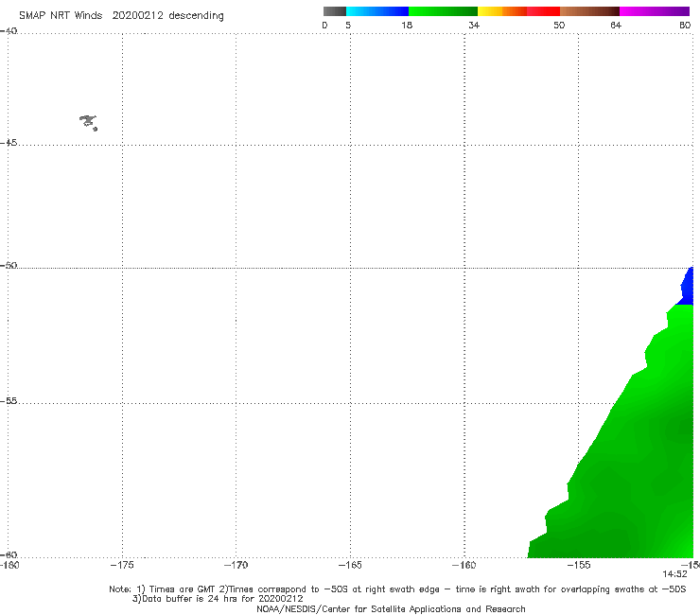Click the "3)Data buffer is 24 hrs" note
This screenshot has width=700, height=615.
(218, 599)
